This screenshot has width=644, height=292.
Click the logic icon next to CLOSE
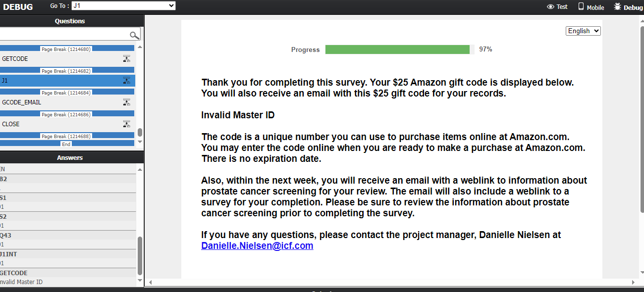(x=127, y=124)
